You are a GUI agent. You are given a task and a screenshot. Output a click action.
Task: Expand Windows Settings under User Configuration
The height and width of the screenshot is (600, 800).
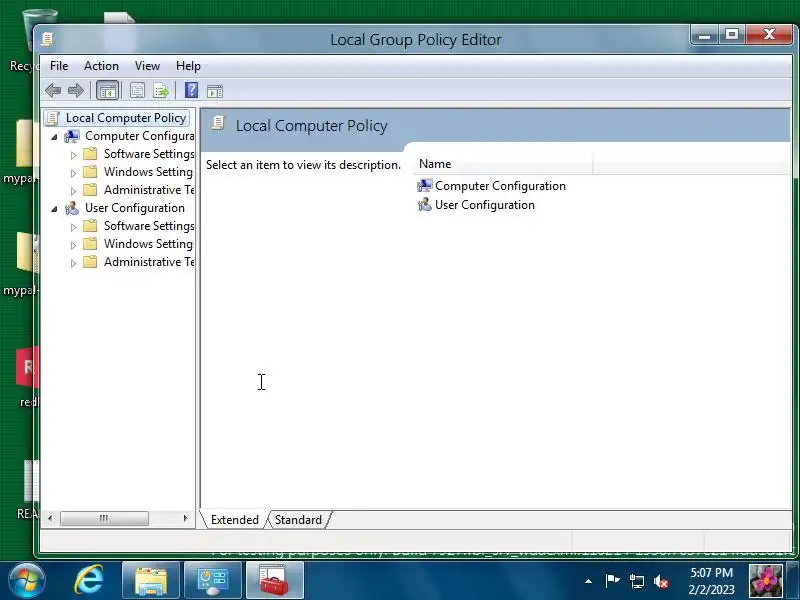73,245
